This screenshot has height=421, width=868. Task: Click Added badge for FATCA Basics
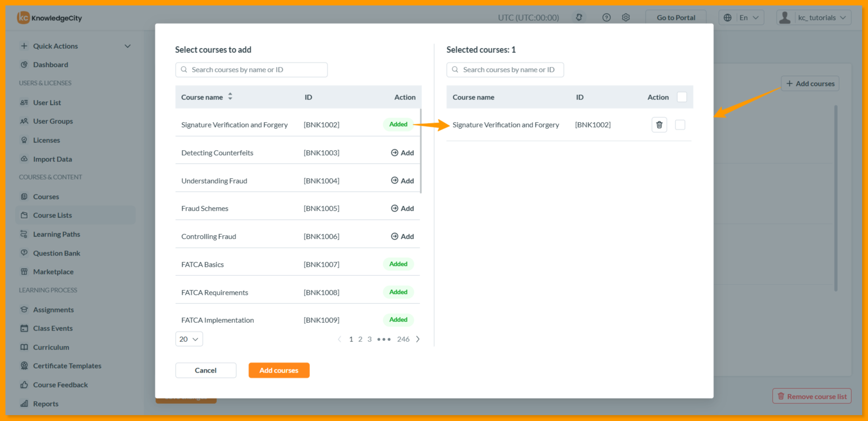398,264
